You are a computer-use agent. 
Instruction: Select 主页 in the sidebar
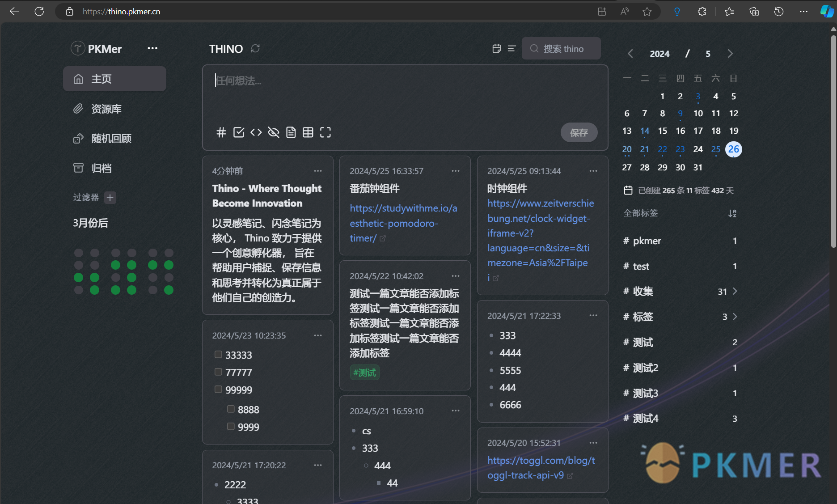click(114, 79)
